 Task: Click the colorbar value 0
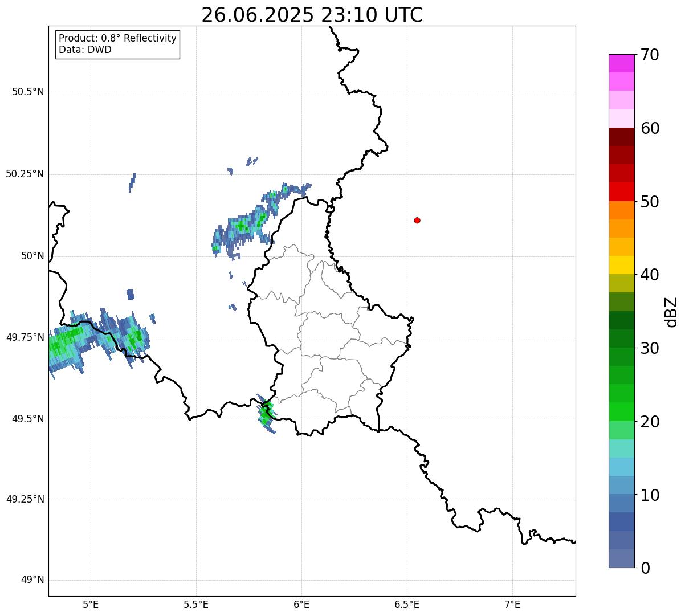(645, 568)
